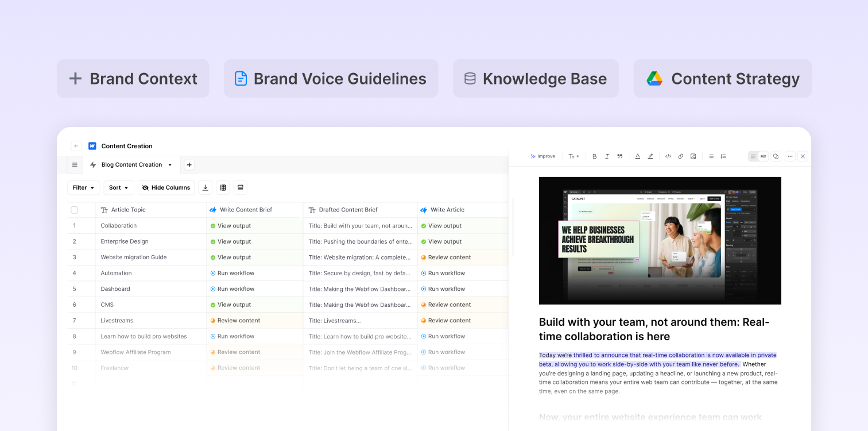
Task: Toggle bold formatting
Action: [x=594, y=156]
